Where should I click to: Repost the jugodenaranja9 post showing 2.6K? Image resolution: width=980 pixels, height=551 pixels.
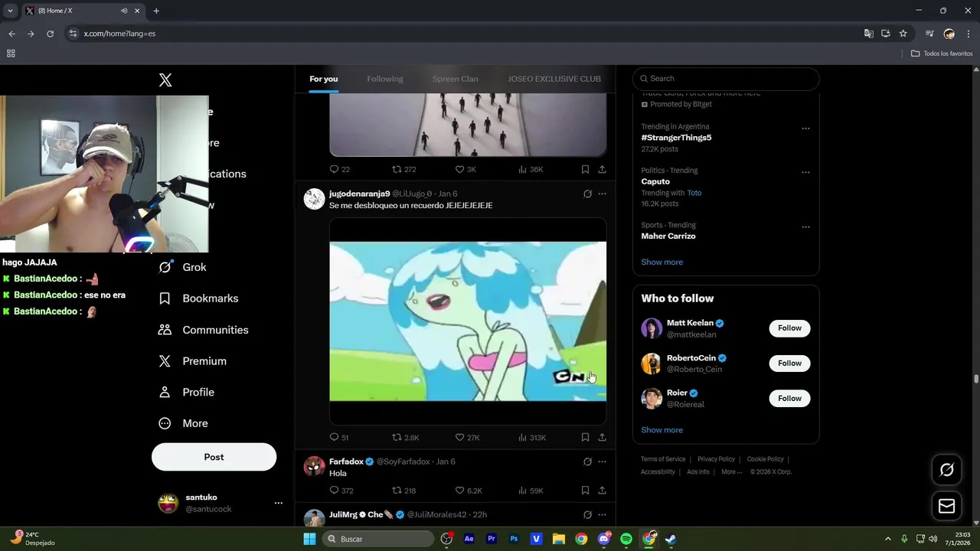pos(406,438)
